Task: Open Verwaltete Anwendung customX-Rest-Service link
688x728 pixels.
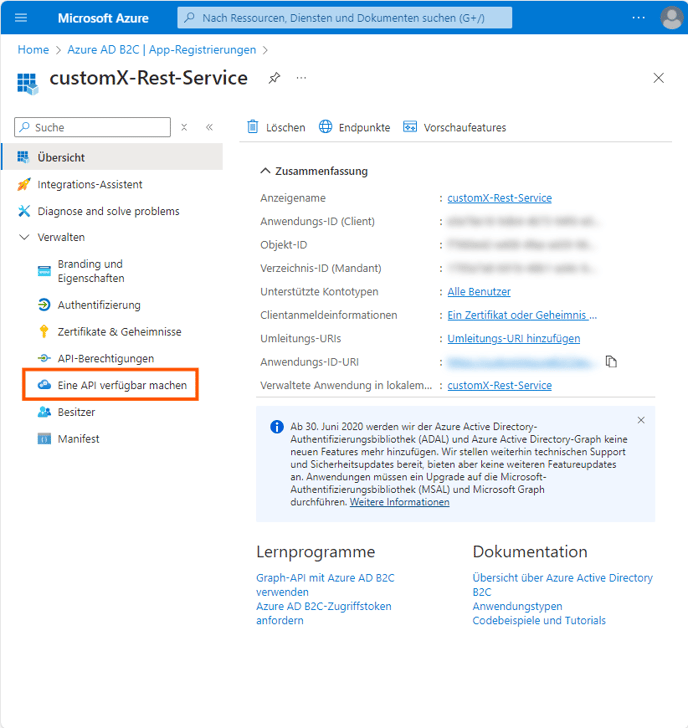Action: [x=500, y=385]
